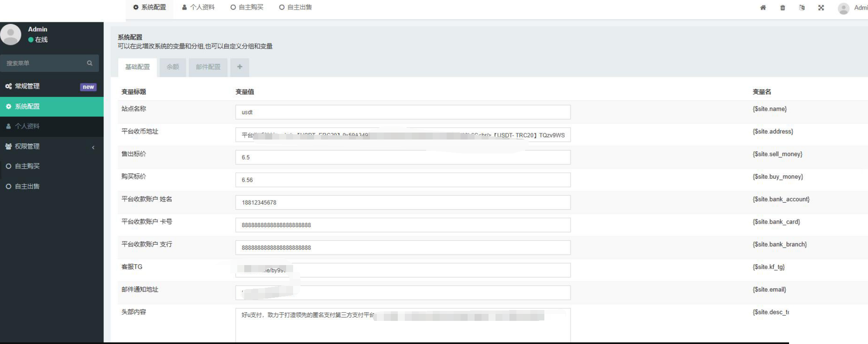This screenshot has width=868, height=344.
Task: Click 售出标价 input showing 6.5
Action: [403, 157]
